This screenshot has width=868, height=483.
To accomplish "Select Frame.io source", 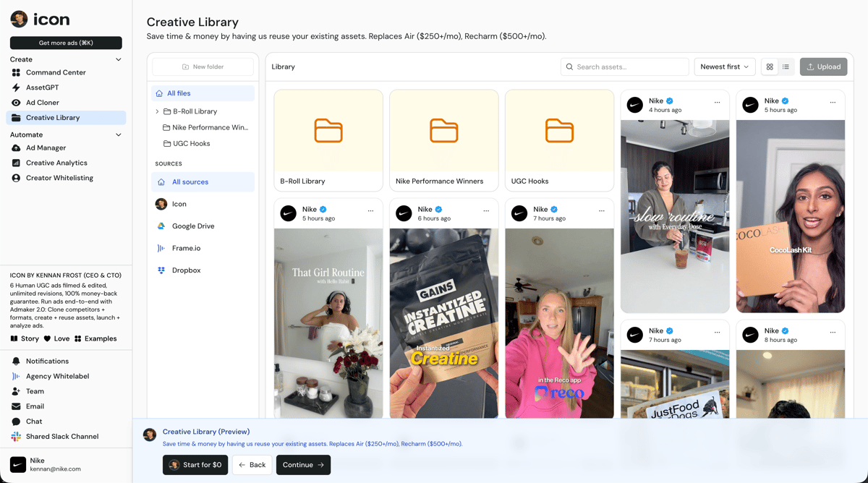I will coord(186,248).
